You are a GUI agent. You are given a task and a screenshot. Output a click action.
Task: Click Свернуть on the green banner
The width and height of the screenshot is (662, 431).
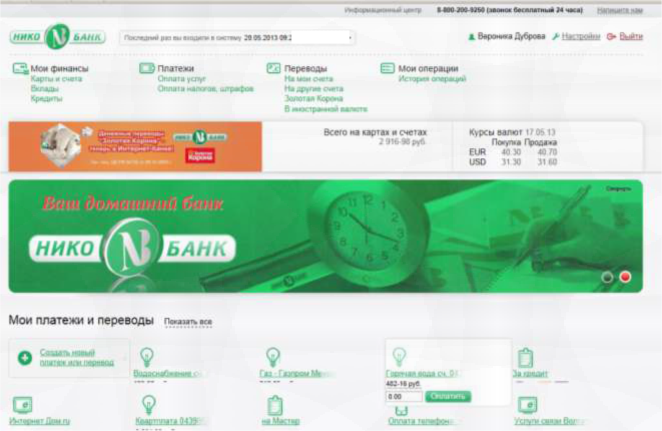point(618,189)
